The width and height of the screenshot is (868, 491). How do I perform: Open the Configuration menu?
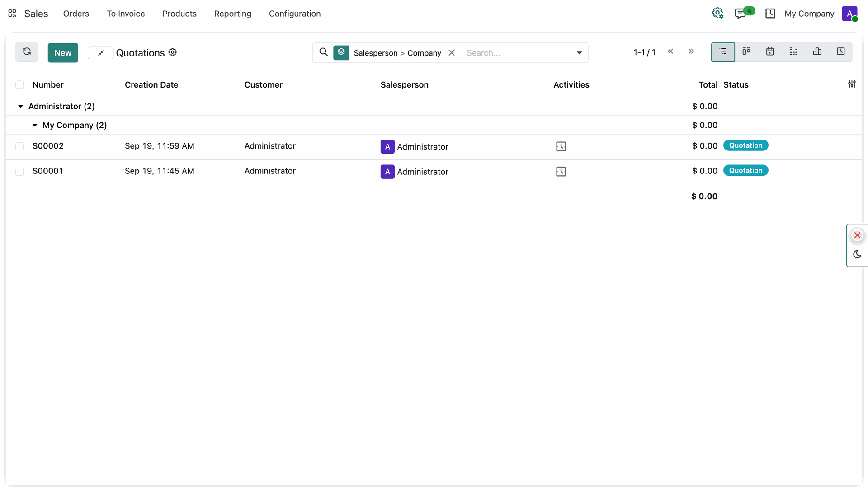(295, 14)
